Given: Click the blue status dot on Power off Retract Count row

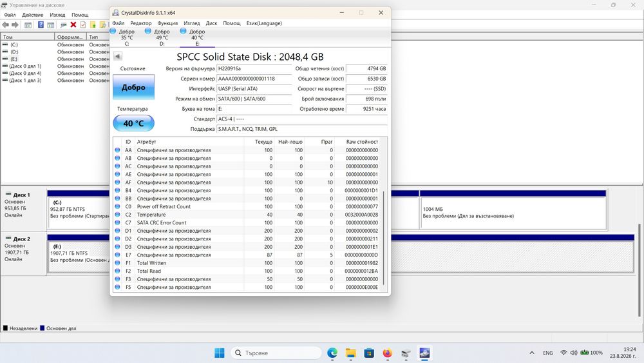Looking at the screenshot, I should click(x=117, y=206).
